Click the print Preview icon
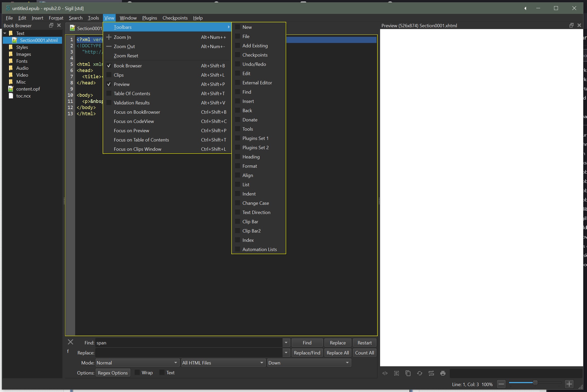 pos(443,373)
